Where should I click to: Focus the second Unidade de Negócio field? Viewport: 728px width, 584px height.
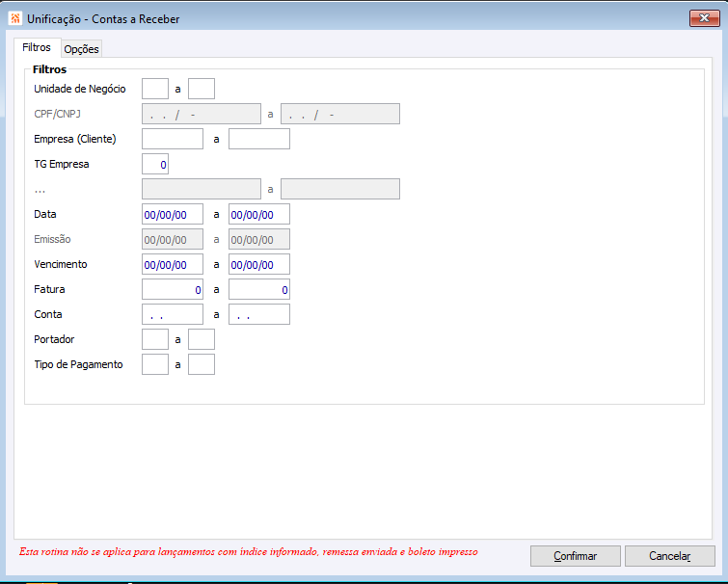202,89
